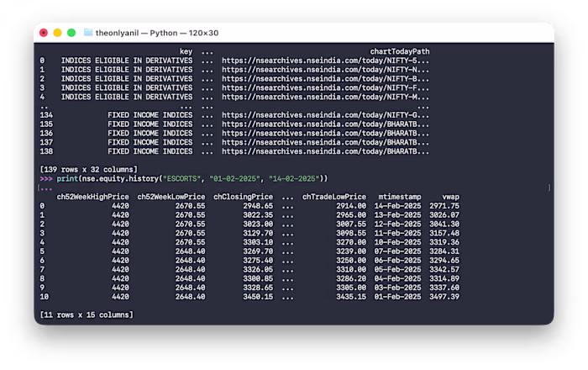This screenshot has width=588, height=370.
Task: Click the 52-week low 2670.55 in row 0
Action: 190,206
